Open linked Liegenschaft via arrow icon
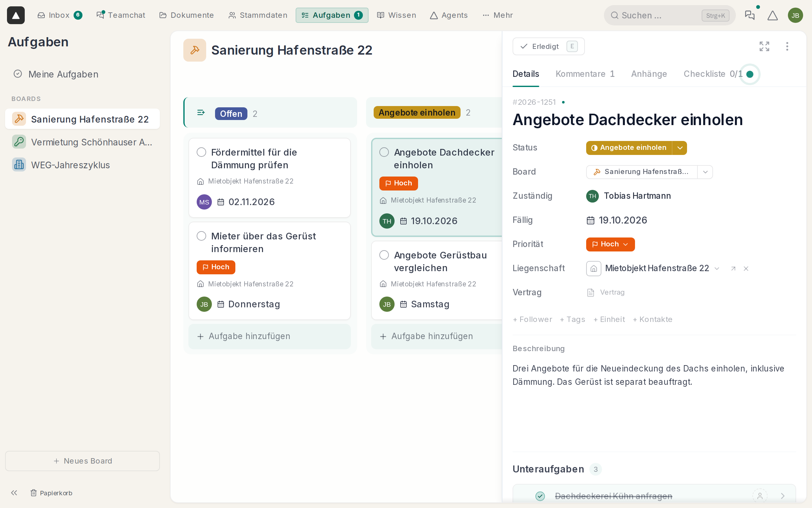The height and width of the screenshot is (508, 812). pyautogui.click(x=733, y=269)
